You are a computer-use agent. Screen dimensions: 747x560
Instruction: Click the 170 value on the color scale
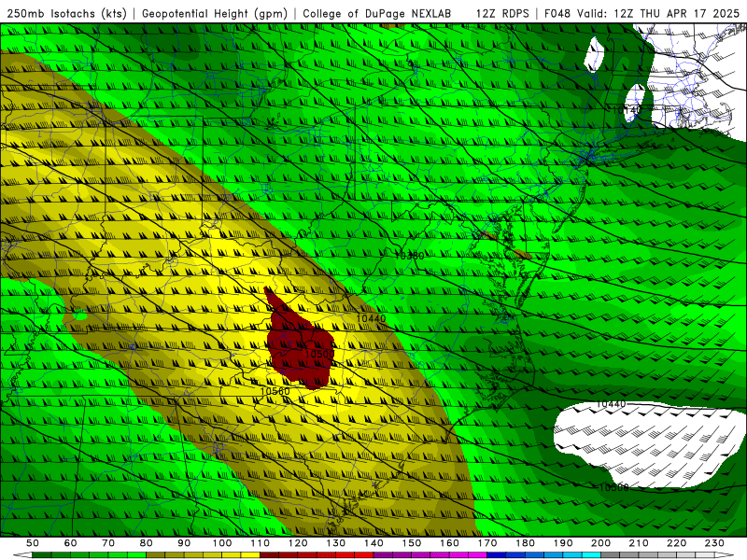click(x=487, y=543)
